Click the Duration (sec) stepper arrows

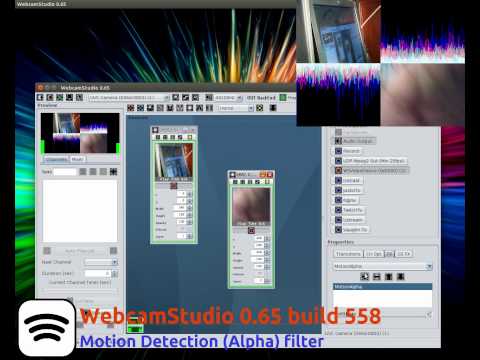(x=115, y=274)
